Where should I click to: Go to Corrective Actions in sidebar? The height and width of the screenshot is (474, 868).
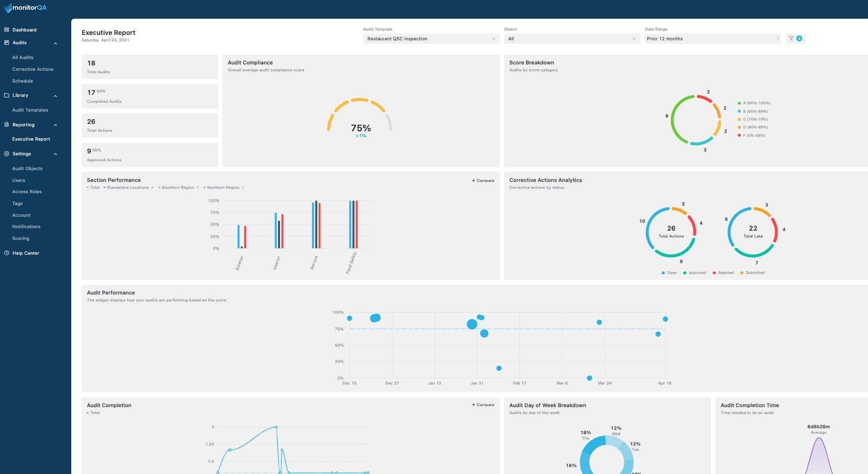pos(33,69)
